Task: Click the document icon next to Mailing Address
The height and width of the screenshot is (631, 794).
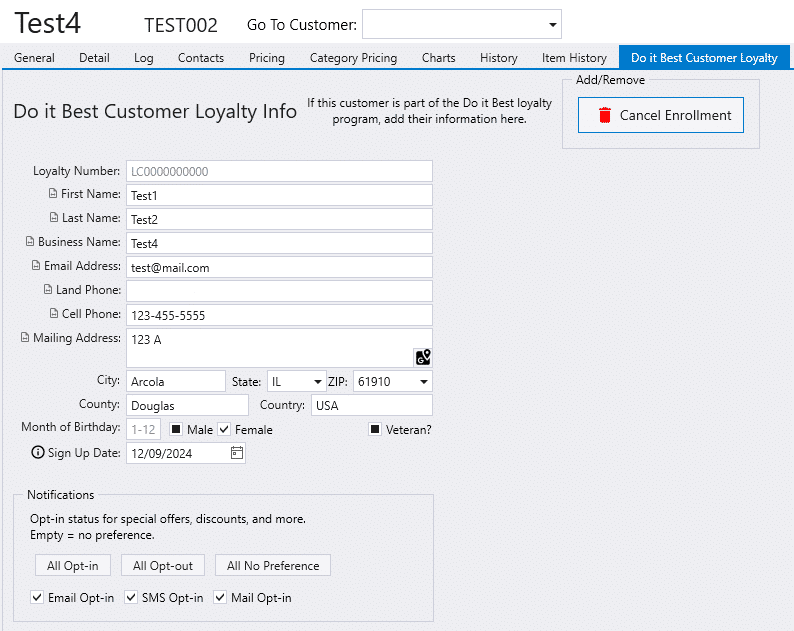Action: 25,337
